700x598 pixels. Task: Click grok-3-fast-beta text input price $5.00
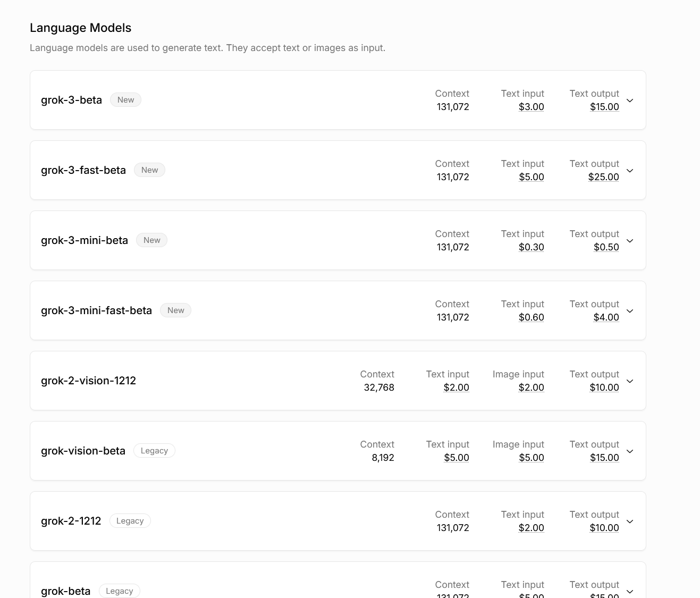click(x=532, y=177)
